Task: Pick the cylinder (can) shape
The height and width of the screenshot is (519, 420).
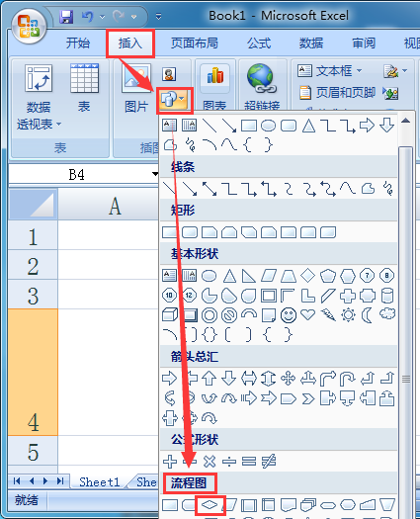Action: pos(387,296)
